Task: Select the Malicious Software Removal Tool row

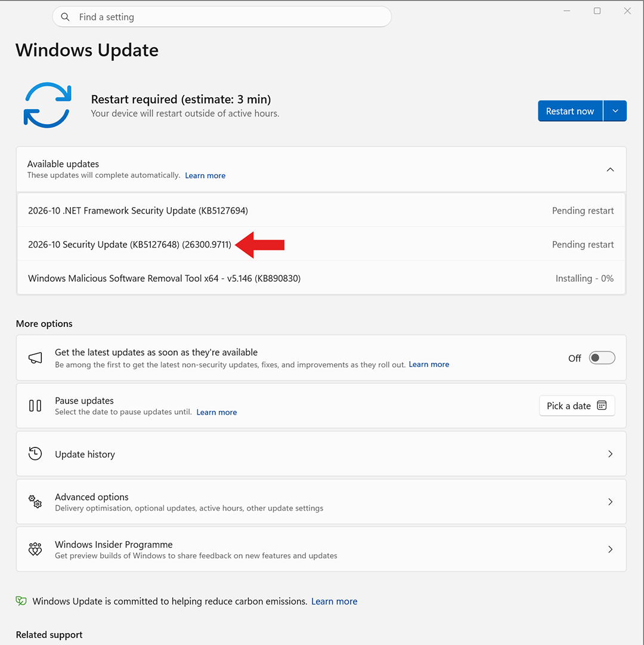Action: click(321, 278)
